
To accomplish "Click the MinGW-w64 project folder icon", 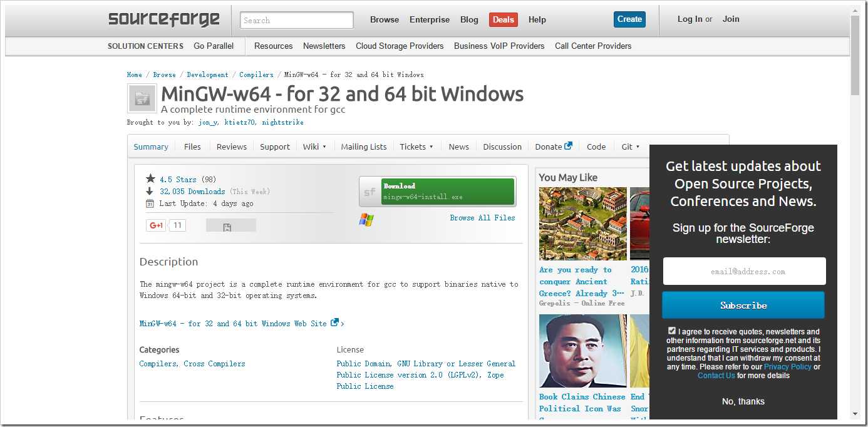I will pyautogui.click(x=142, y=98).
